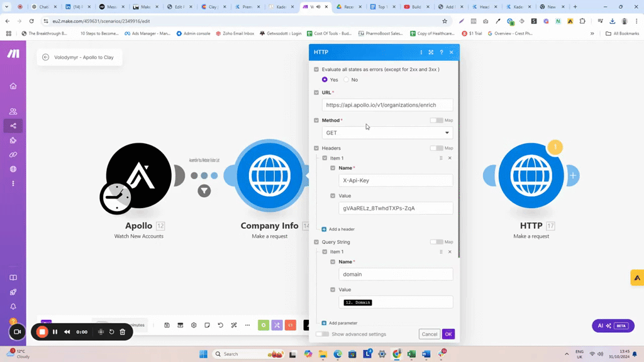Collapse the Headers section checkbox expander
Image resolution: width=644 pixels, height=362 pixels.
[x=316, y=148]
